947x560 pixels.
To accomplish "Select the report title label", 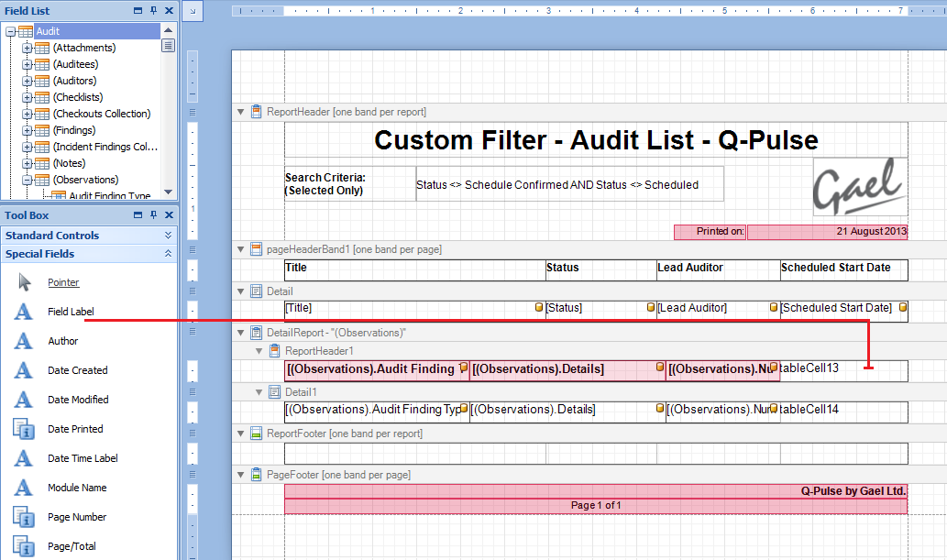I will click(596, 140).
